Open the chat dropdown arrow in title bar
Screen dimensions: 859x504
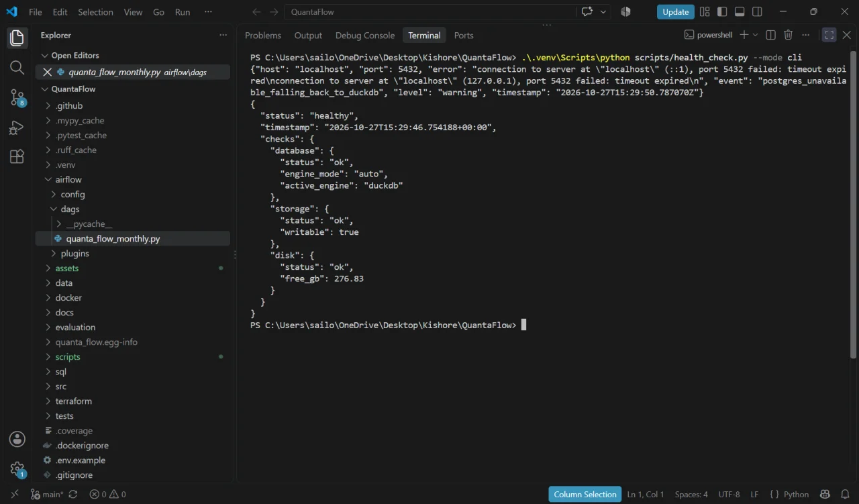tap(603, 12)
